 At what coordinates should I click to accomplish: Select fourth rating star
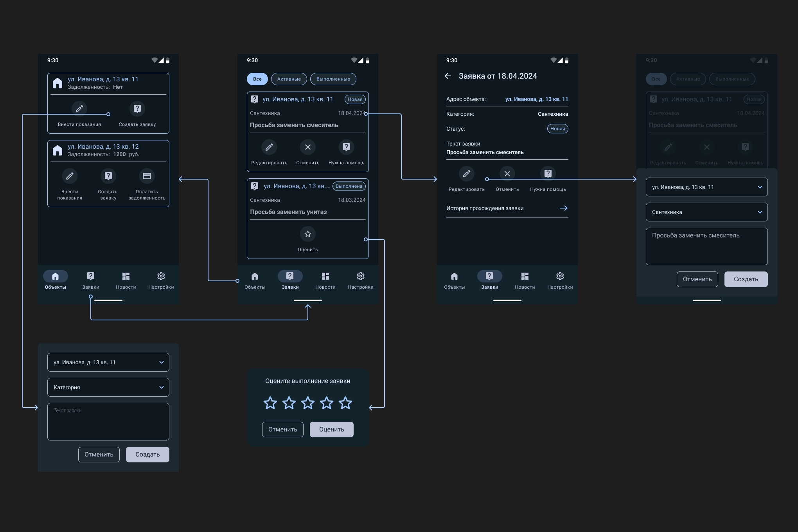(x=327, y=403)
